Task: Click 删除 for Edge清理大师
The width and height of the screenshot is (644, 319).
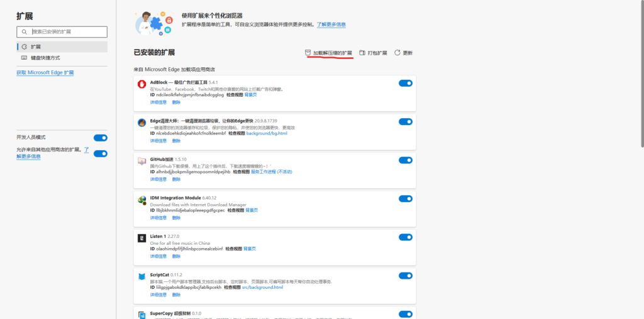Action: coord(176,141)
